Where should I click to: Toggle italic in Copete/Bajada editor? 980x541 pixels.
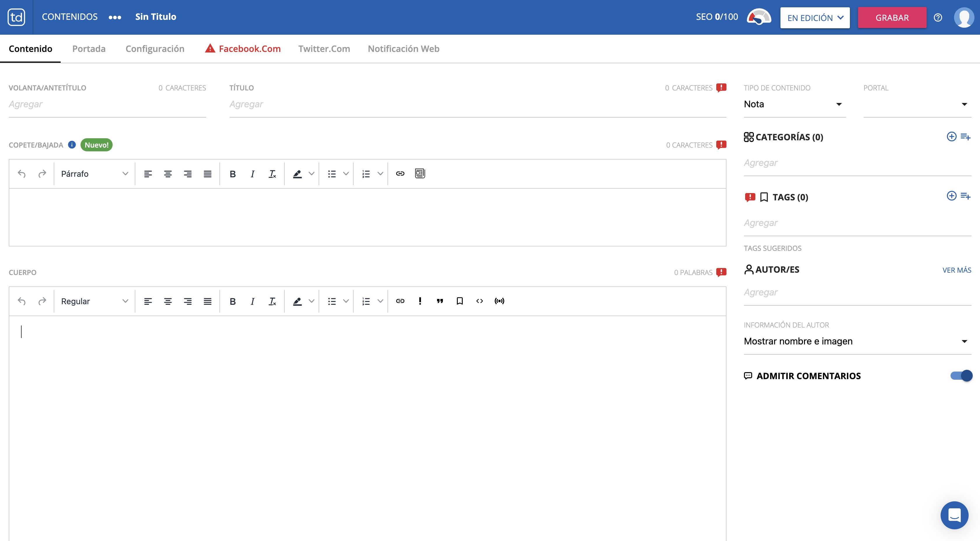[252, 174]
